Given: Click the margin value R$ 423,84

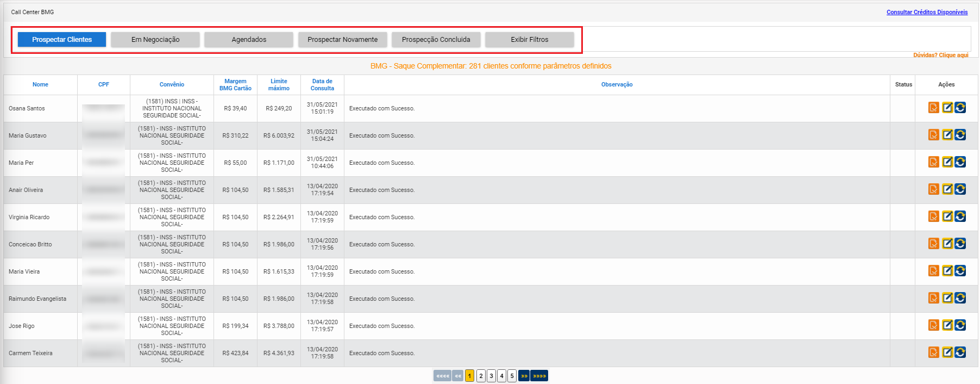Looking at the screenshot, I should [235, 353].
